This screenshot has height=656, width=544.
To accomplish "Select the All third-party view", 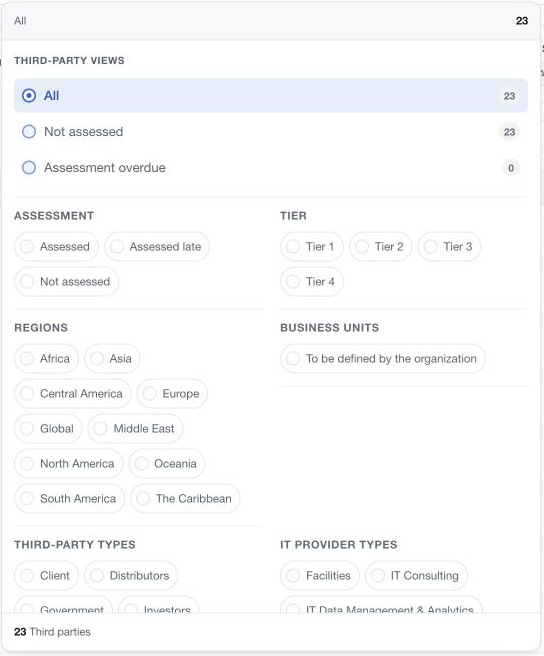I will [x=271, y=96].
